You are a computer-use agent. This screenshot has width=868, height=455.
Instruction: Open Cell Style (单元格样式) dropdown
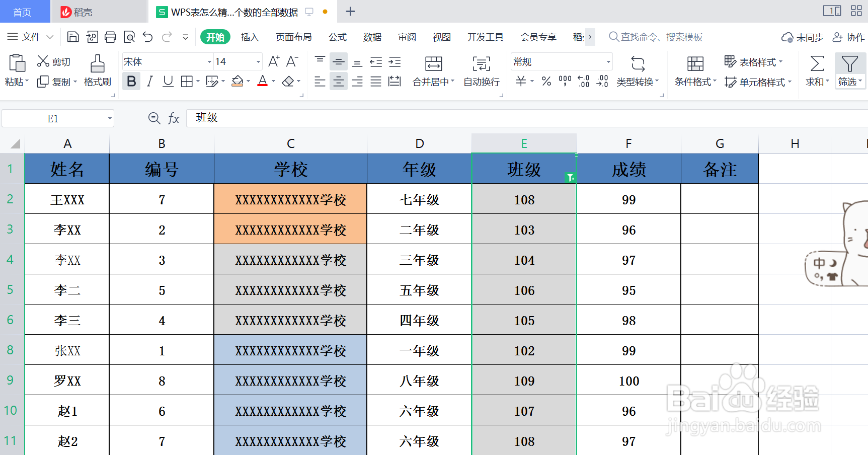click(x=758, y=82)
